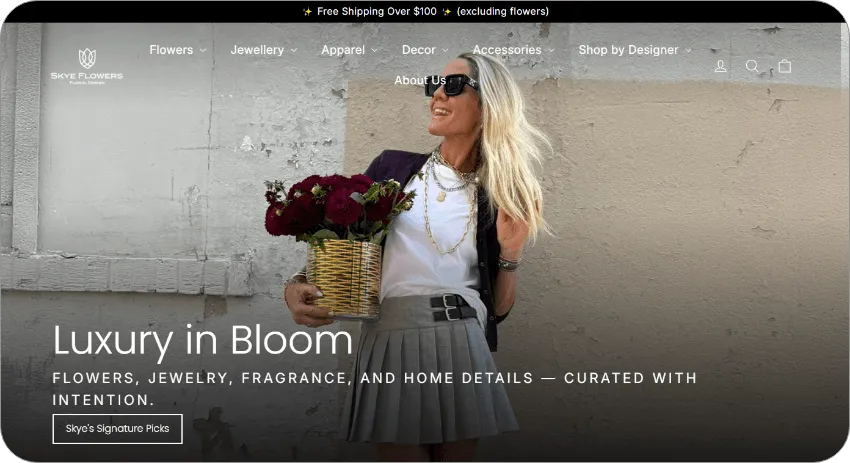Open the Shop by Designer menu

[x=628, y=50]
